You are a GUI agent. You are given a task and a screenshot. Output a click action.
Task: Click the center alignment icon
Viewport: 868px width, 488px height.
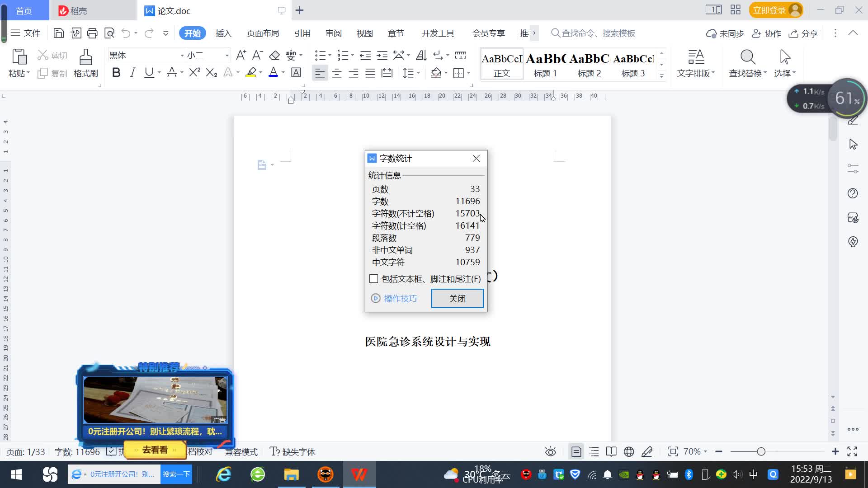coord(337,73)
